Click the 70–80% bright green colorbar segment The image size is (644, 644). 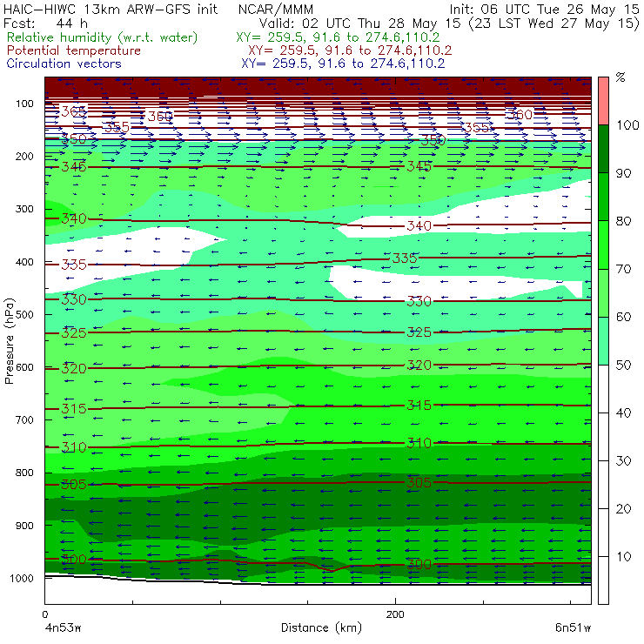point(603,245)
